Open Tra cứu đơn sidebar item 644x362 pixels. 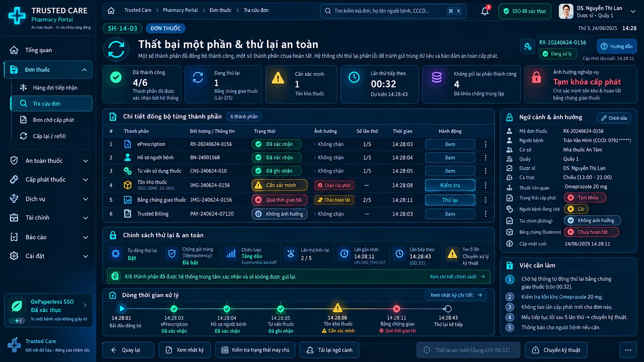coord(51,103)
